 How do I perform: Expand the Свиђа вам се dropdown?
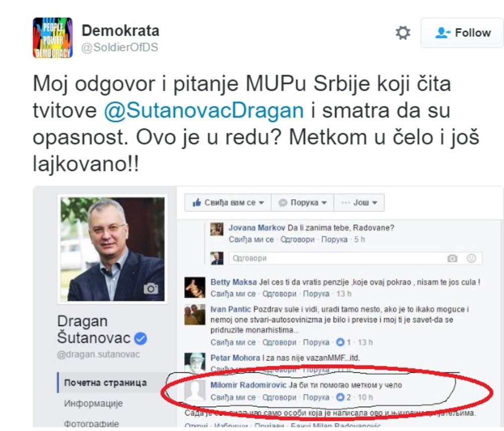(228, 202)
